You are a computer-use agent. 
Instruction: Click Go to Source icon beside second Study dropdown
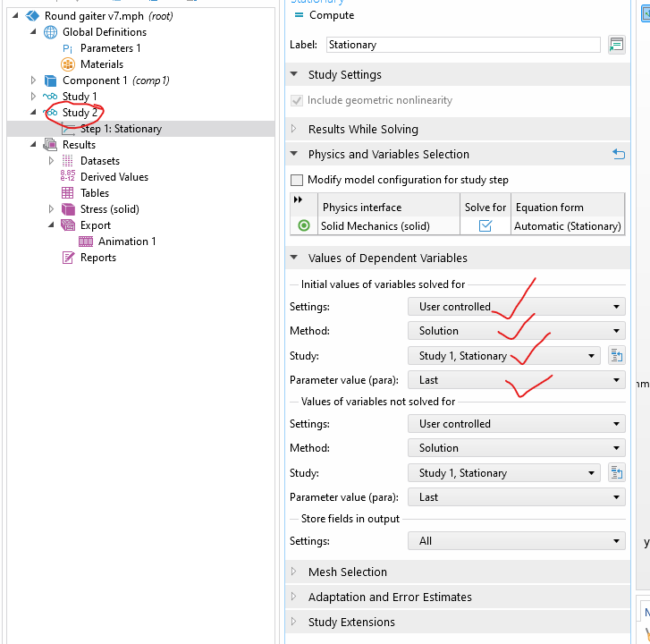tap(616, 473)
